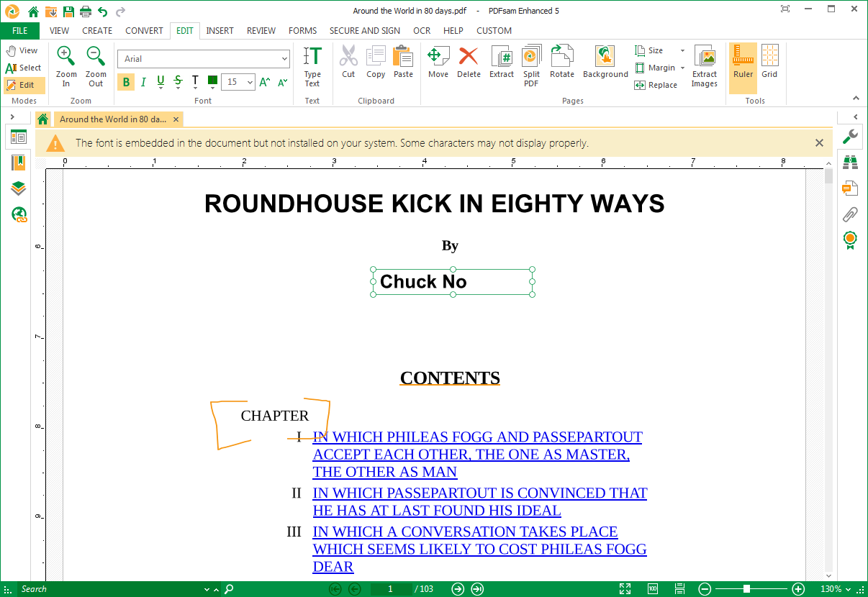The width and height of the screenshot is (868, 597).
Task: Click the Replace pages option
Action: click(x=656, y=85)
